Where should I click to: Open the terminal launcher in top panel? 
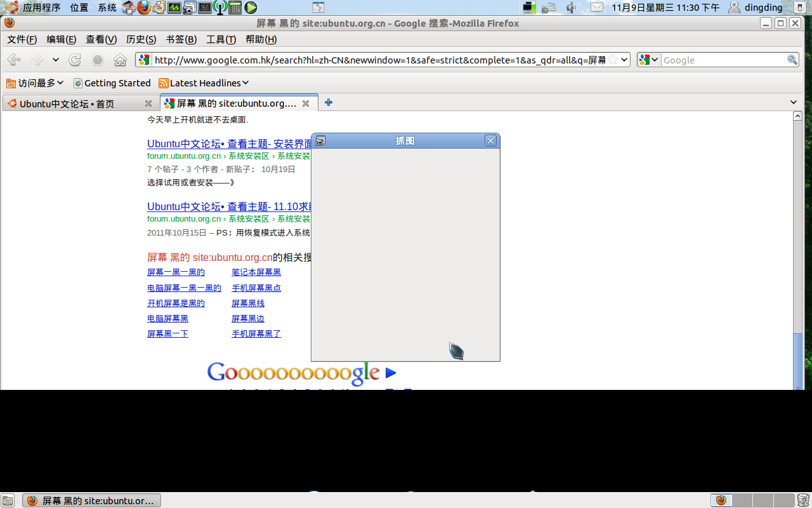[x=205, y=8]
